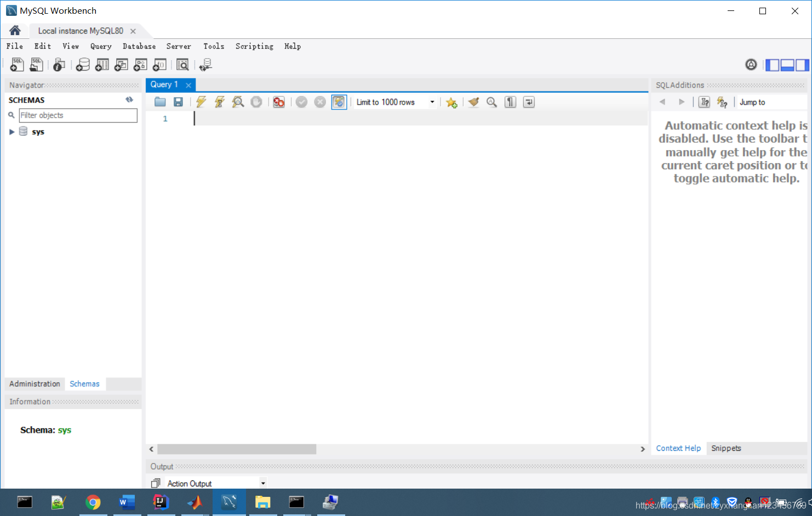812x516 pixels.
Task: Open the Server menu
Action: pyautogui.click(x=179, y=47)
